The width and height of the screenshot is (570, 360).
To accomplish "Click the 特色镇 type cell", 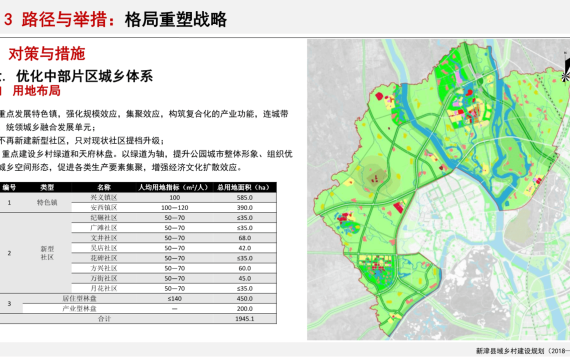I will point(47,203).
